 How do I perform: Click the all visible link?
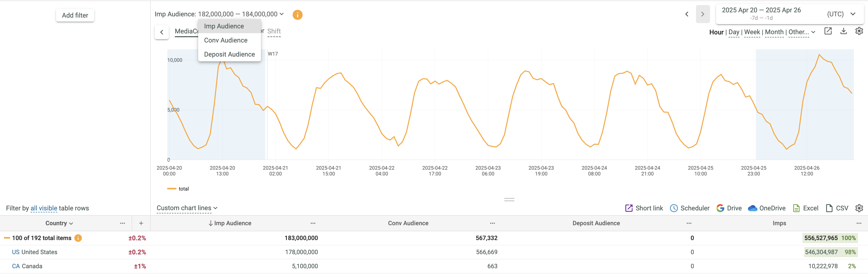point(44,208)
